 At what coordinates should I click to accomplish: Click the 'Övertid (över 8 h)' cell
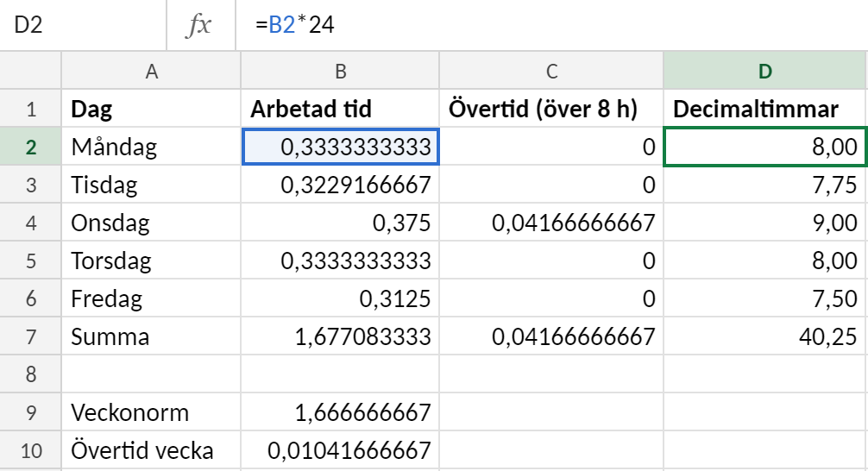pyautogui.click(x=551, y=109)
